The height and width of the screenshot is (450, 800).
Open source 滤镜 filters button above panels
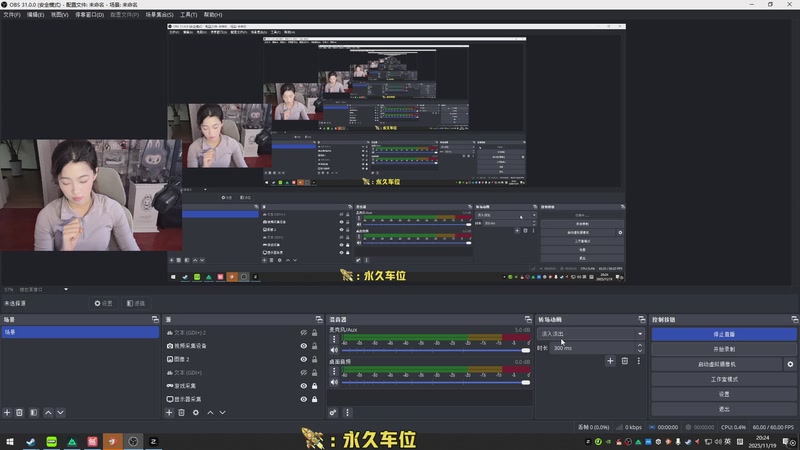(x=136, y=303)
